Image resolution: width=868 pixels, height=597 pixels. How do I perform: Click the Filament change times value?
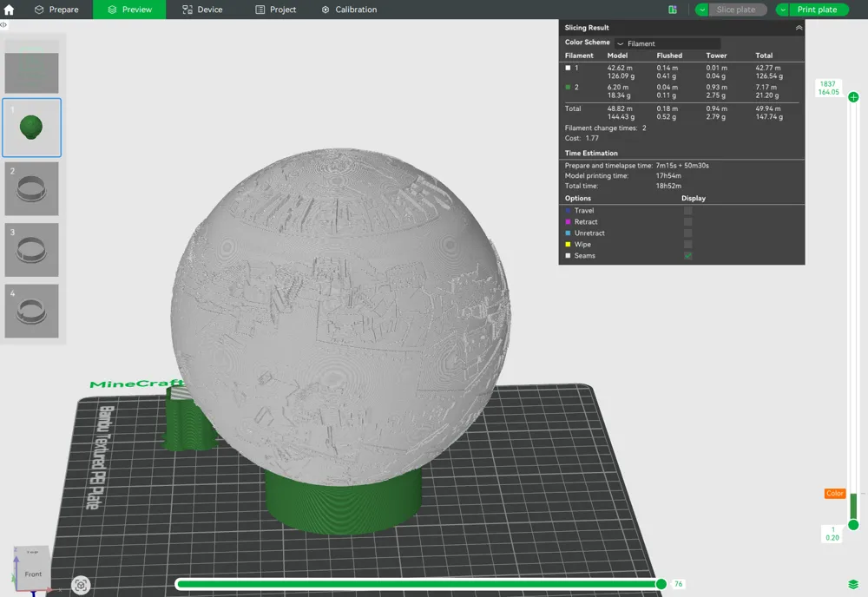coord(644,128)
